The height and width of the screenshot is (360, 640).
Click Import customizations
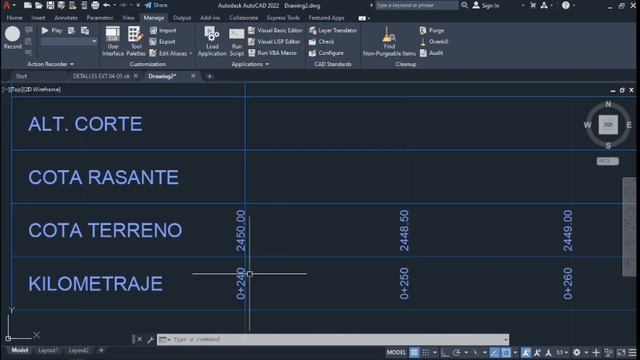[163, 31]
